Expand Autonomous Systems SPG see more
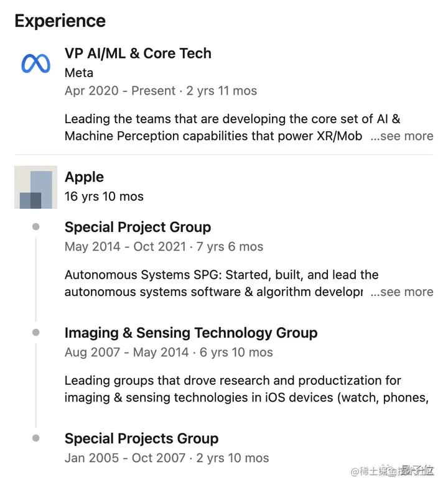The image size is (448, 490). (x=402, y=292)
